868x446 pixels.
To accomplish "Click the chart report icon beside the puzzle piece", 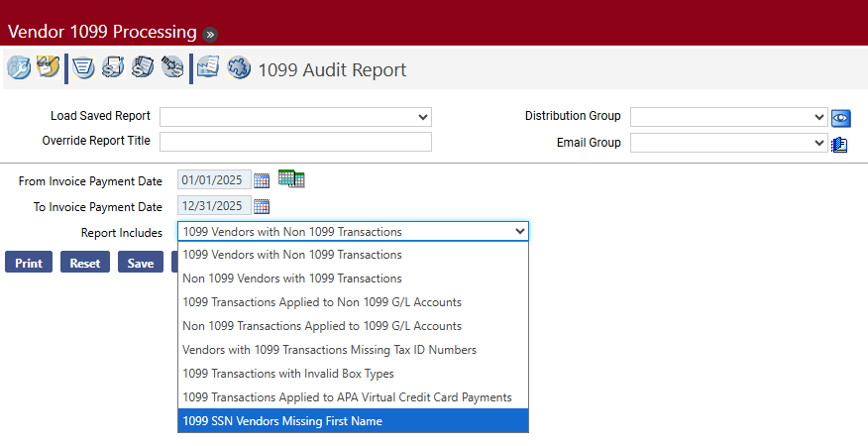I will pyautogui.click(x=208, y=69).
